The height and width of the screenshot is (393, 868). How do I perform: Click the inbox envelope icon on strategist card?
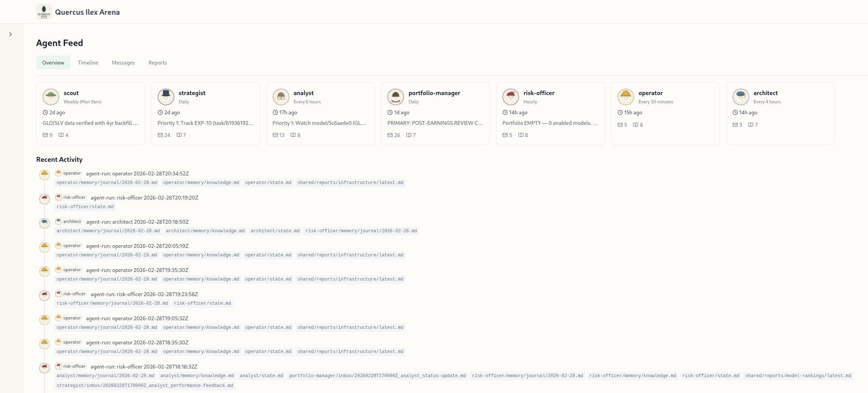click(160, 135)
